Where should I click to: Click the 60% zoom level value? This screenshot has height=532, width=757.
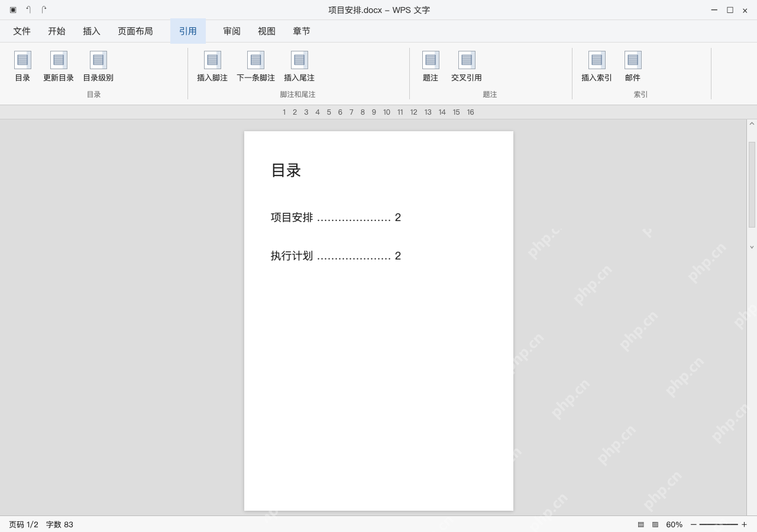(674, 524)
